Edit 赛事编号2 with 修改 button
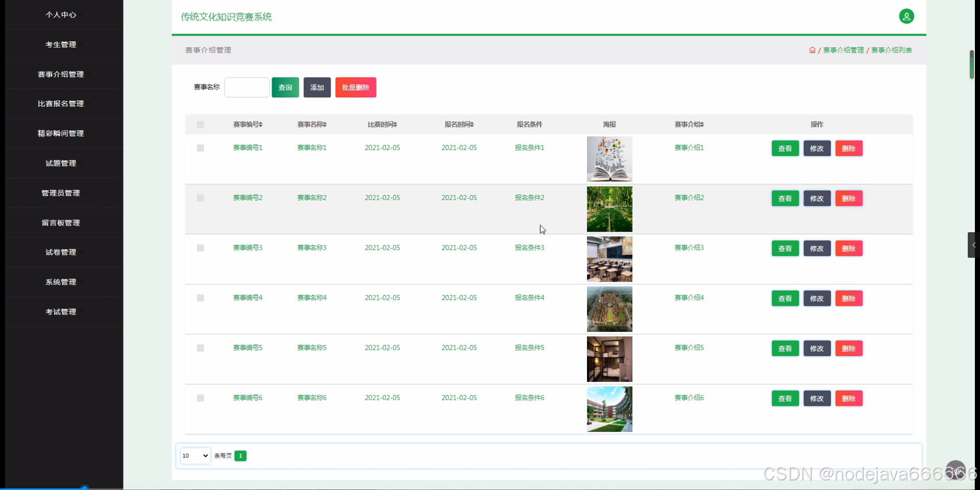This screenshot has width=980, height=490. coord(817,199)
